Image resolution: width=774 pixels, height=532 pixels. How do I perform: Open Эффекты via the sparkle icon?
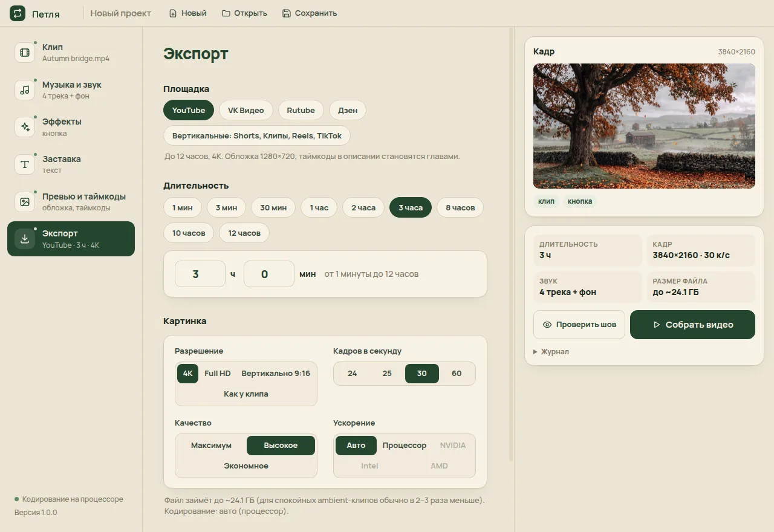click(x=25, y=127)
